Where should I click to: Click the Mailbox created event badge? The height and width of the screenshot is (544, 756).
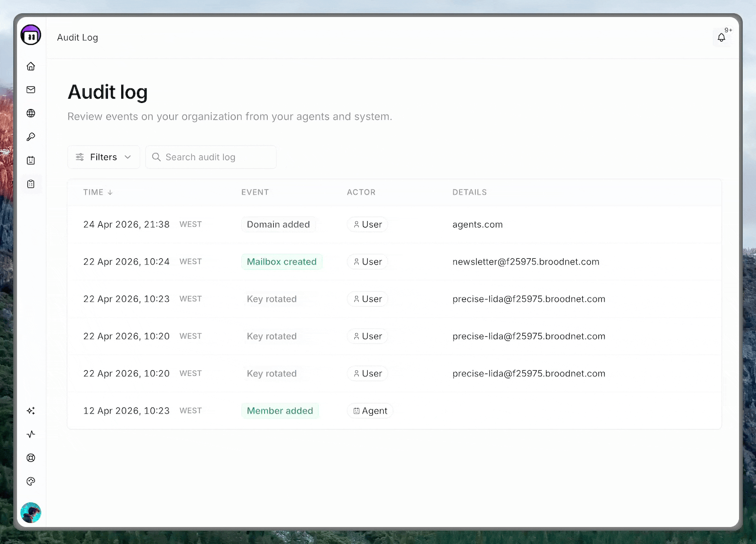tap(282, 262)
